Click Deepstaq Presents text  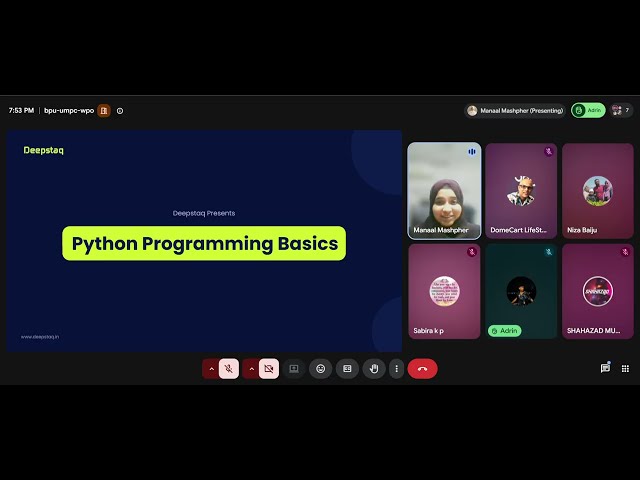[204, 213]
